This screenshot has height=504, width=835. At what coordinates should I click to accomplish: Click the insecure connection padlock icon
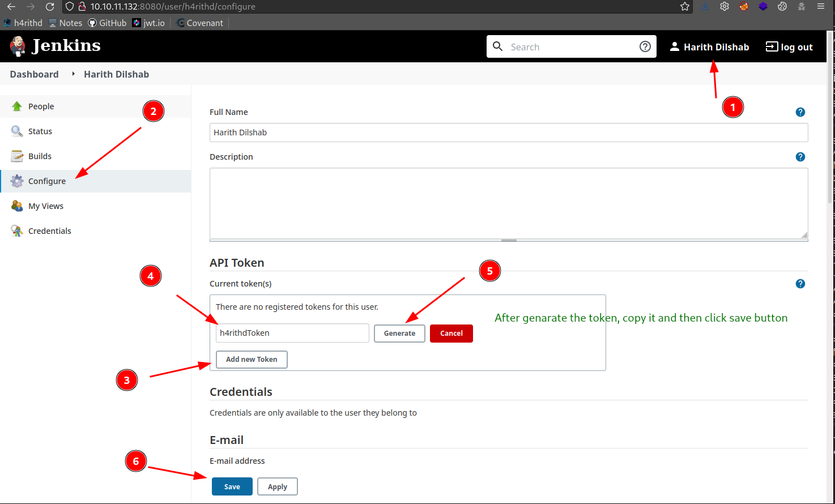point(82,7)
